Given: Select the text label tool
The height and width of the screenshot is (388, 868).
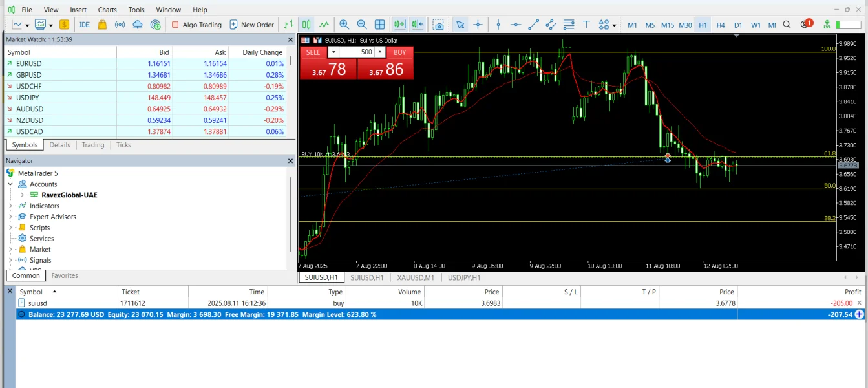Looking at the screenshot, I should coord(586,25).
